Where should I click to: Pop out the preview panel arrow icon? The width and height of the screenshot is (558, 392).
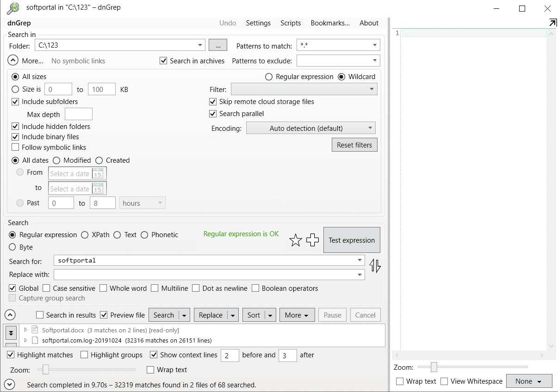coord(552,23)
